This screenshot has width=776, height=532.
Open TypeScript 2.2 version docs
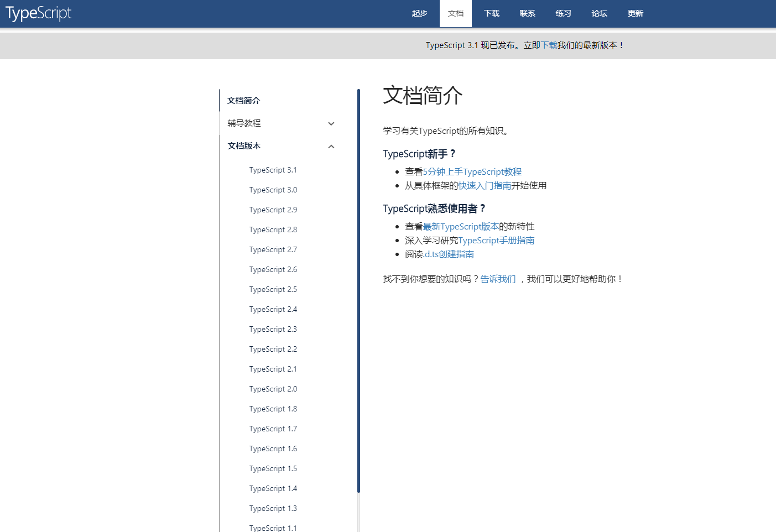point(273,349)
